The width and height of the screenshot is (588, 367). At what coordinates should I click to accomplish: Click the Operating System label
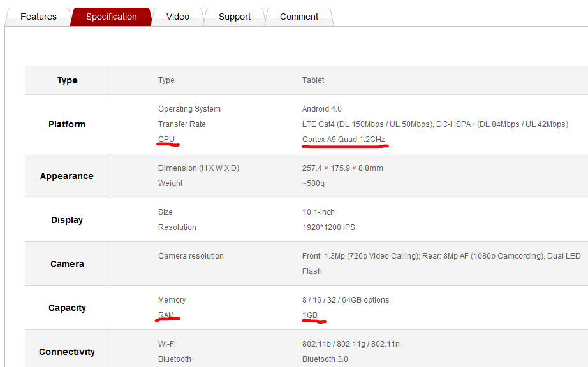(x=189, y=109)
